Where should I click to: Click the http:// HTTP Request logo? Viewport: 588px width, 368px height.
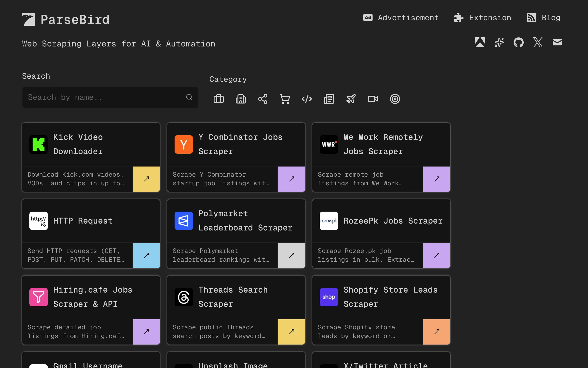(38, 221)
